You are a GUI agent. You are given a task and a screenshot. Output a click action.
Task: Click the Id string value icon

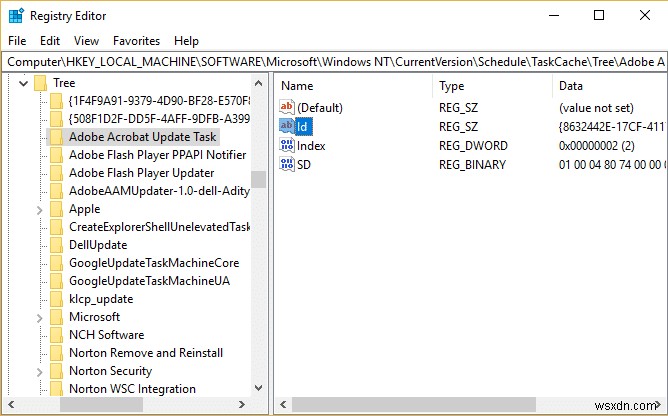[288, 126]
